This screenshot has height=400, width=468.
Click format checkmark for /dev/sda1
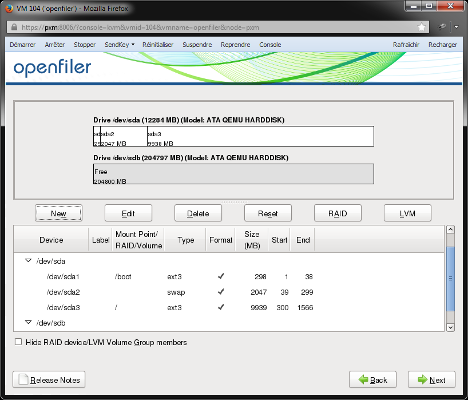[x=221, y=276]
